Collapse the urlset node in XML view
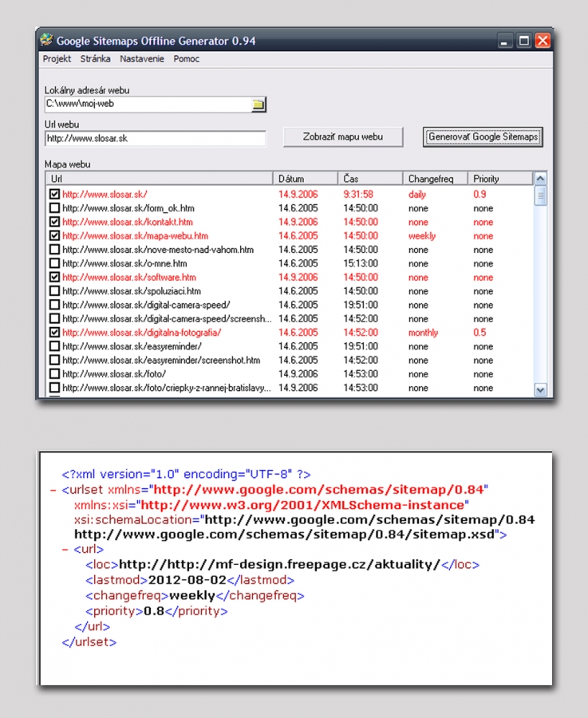 [53, 491]
